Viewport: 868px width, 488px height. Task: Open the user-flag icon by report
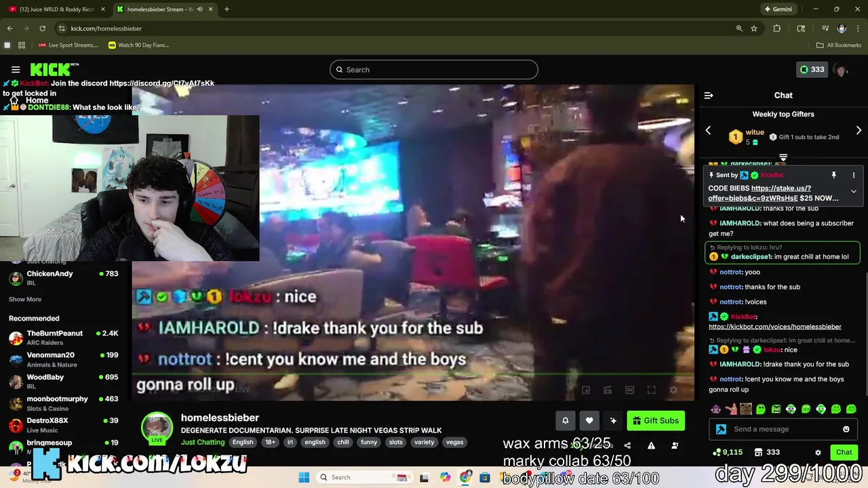[675, 446]
